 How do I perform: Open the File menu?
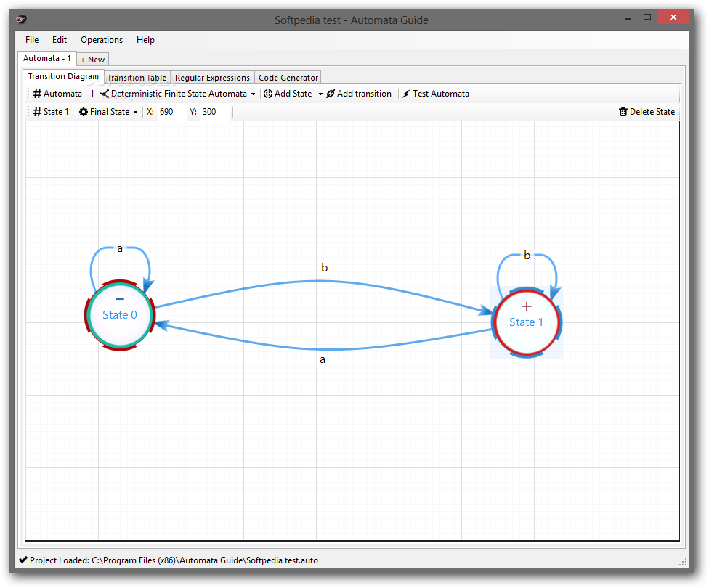tap(32, 40)
